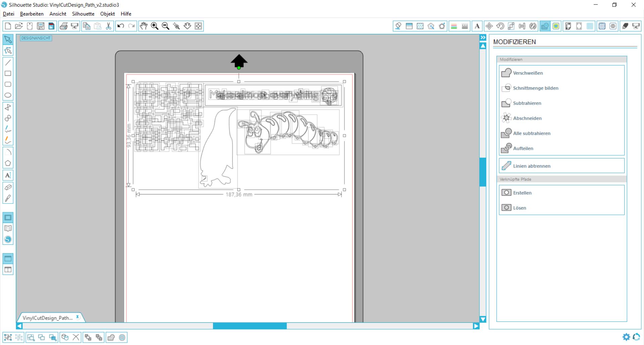Open the scale panel icon

point(511,26)
